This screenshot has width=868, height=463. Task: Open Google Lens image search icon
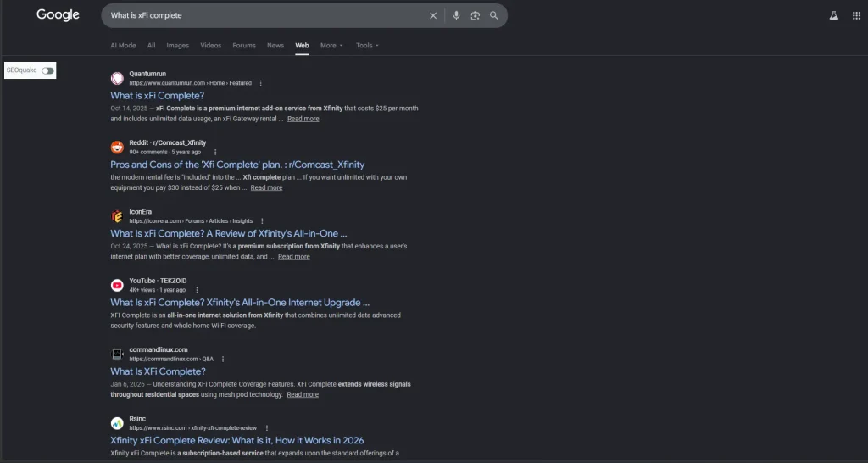[x=475, y=15]
